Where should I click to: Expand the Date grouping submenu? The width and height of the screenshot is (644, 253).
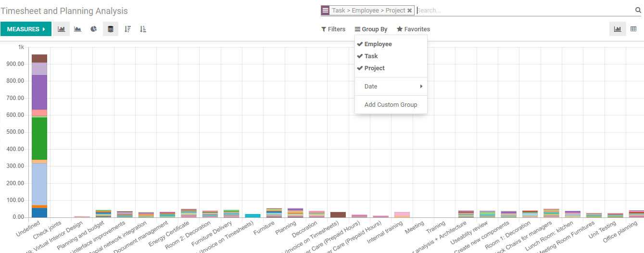[391, 87]
